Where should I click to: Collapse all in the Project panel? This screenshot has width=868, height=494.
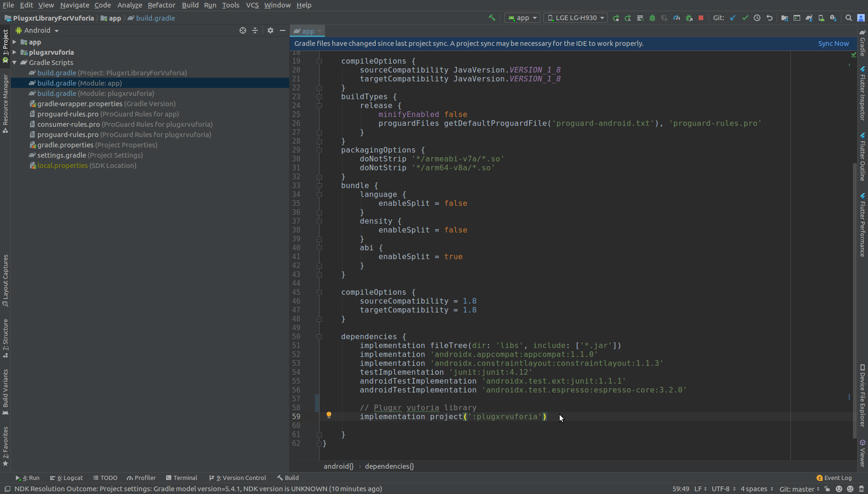255,30
